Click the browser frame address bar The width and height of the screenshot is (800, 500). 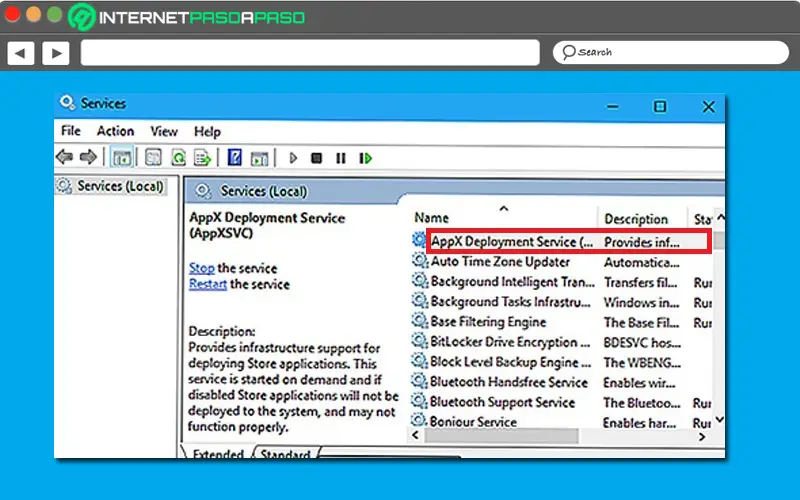(310, 53)
